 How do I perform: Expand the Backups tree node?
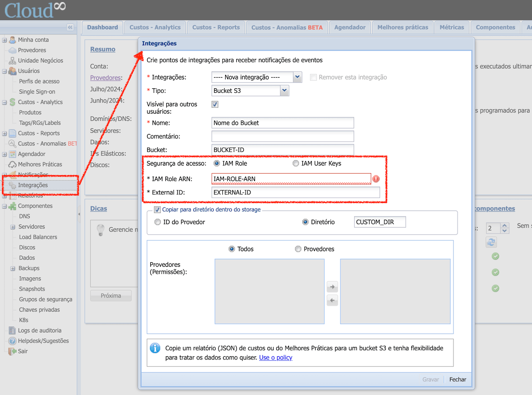tap(13, 268)
